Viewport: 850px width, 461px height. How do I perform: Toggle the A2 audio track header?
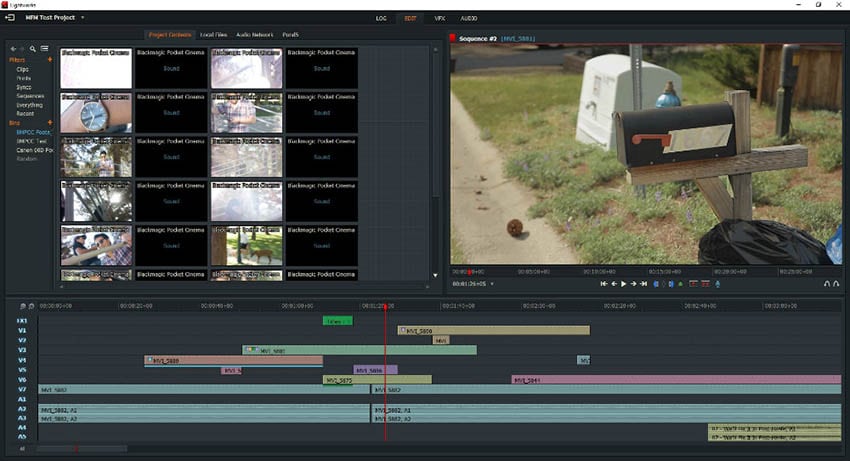click(x=22, y=409)
